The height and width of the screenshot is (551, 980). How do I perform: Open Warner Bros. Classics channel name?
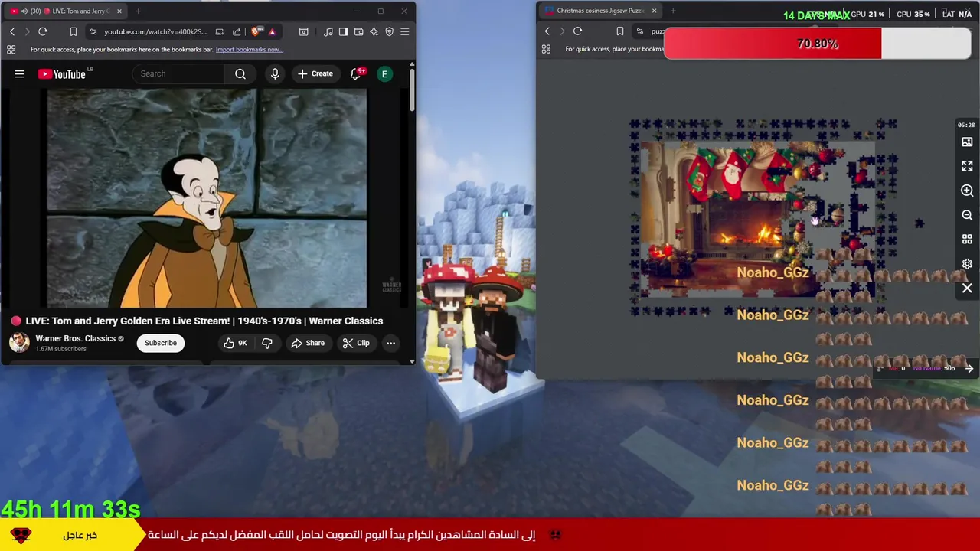pos(75,338)
